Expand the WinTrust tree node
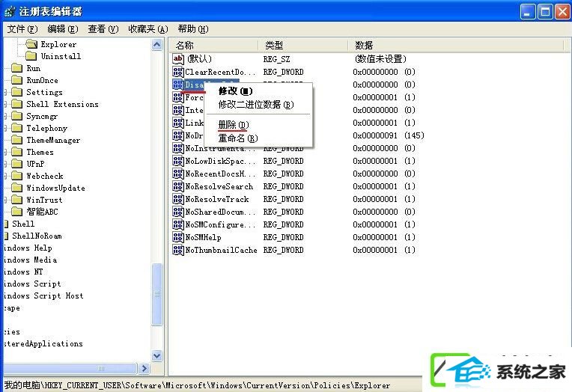Image resolution: width=572 pixels, height=392 pixels. pos(5,200)
